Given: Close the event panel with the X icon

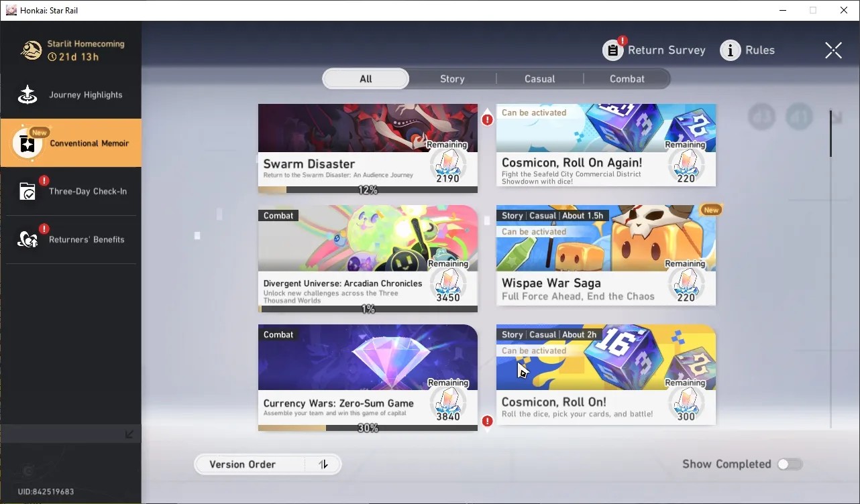Looking at the screenshot, I should [x=833, y=50].
